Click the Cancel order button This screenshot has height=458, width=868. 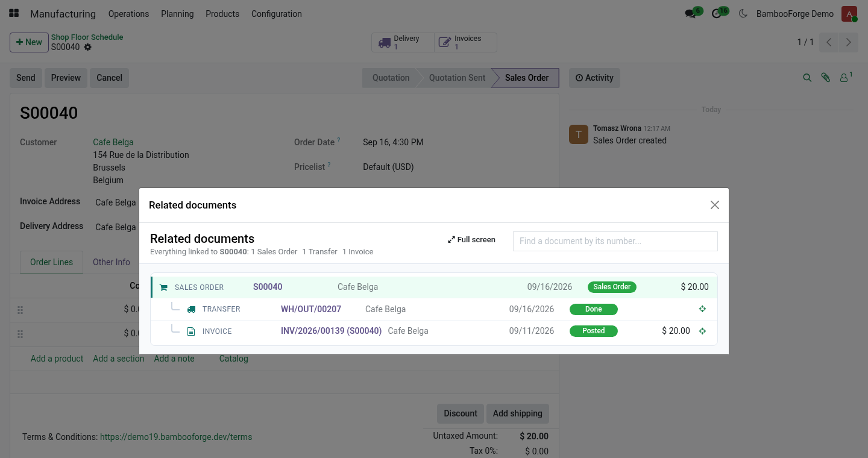tap(110, 78)
